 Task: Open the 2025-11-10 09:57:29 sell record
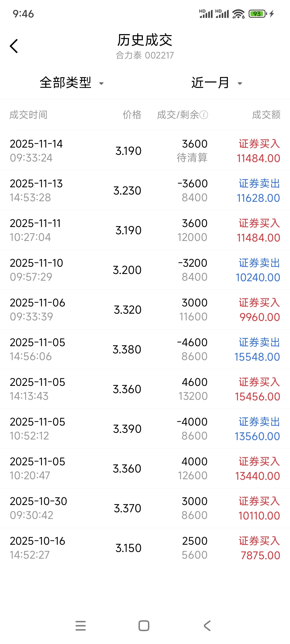point(145,270)
